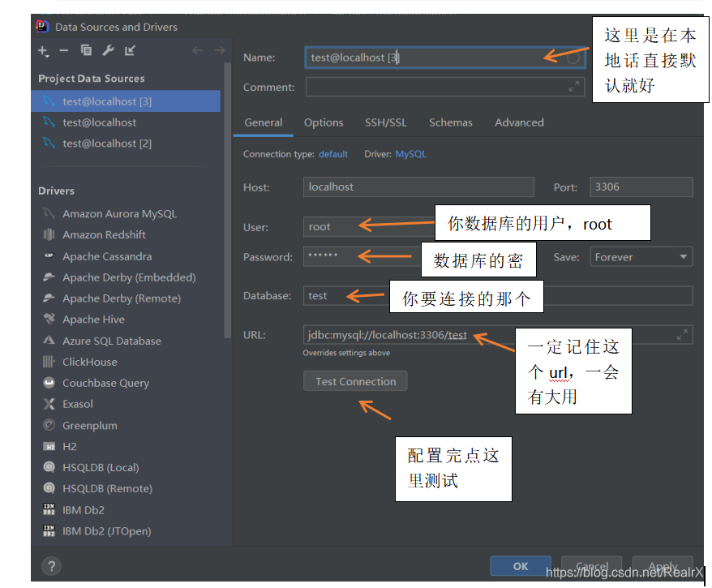
Task: Switch to the Schemas tab
Action: [x=450, y=122]
